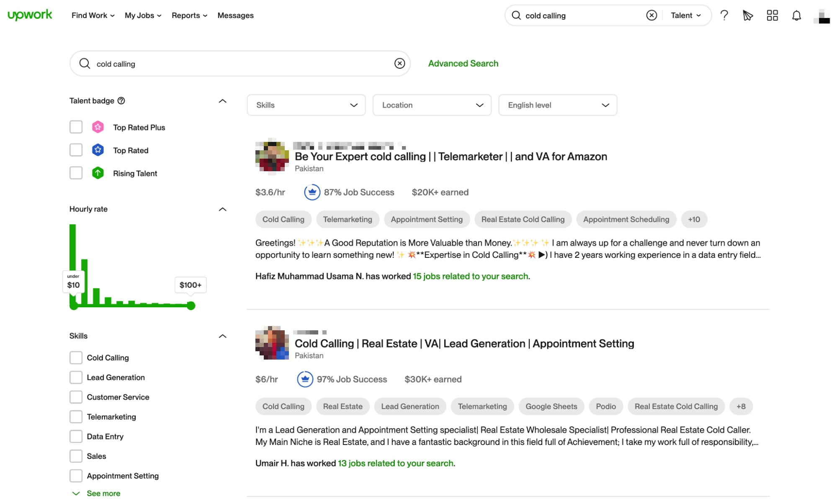Click the direct contracts cursor icon
This screenshot has height=504, width=837.
pyautogui.click(x=748, y=15)
